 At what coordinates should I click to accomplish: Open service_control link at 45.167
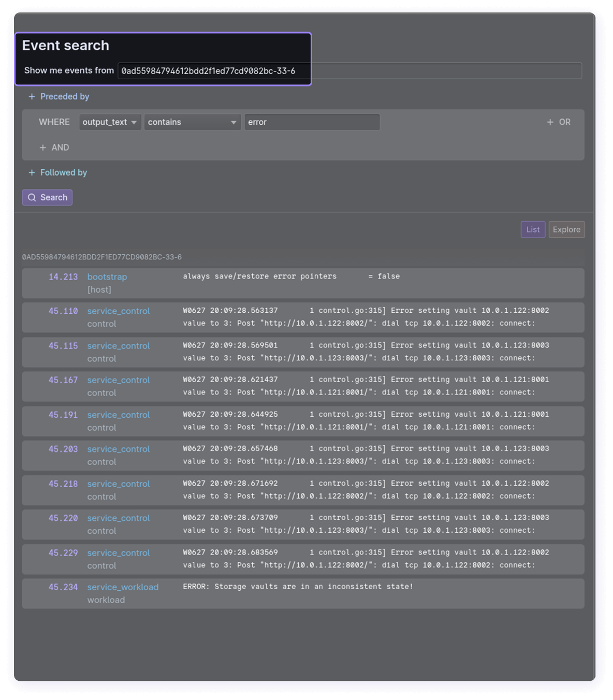(119, 380)
